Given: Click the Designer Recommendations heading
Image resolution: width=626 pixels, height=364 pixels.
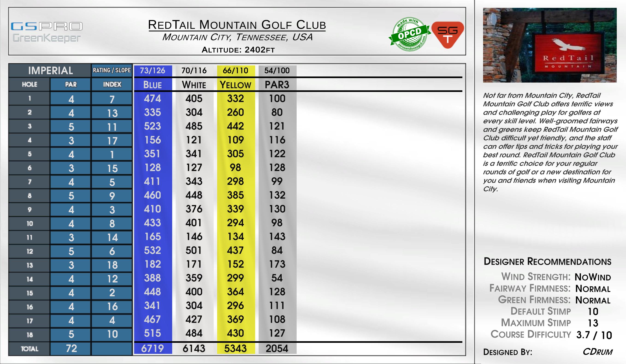Looking at the screenshot, I should (x=547, y=262).
